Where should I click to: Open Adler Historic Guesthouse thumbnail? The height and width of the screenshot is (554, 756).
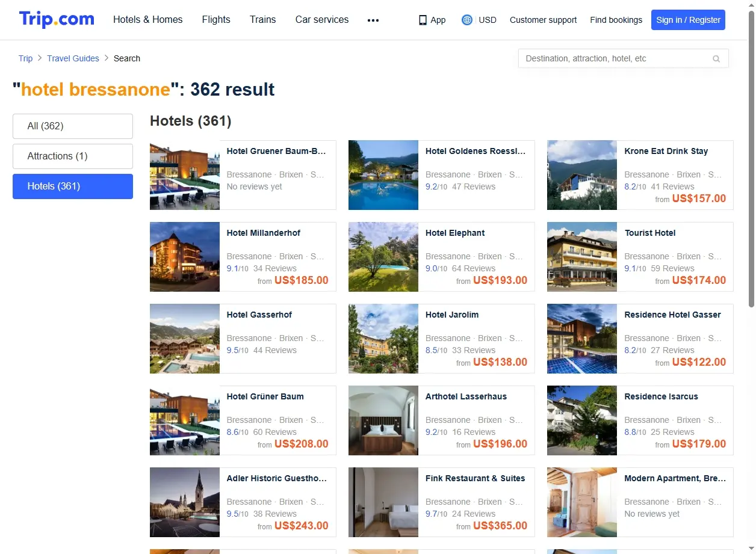pos(185,502)
